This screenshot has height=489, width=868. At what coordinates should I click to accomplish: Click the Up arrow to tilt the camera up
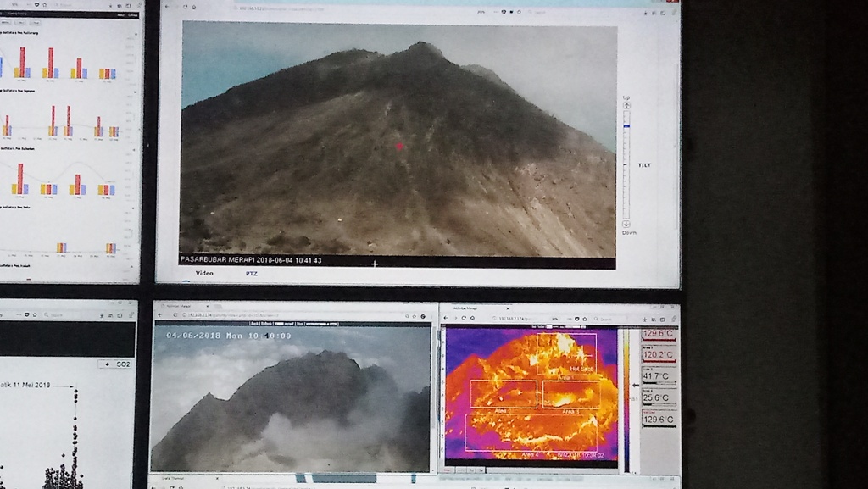click(x=627, y=105)
